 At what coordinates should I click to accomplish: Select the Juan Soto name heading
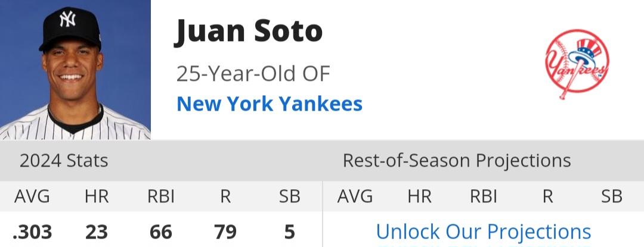(x=248, y=32)
